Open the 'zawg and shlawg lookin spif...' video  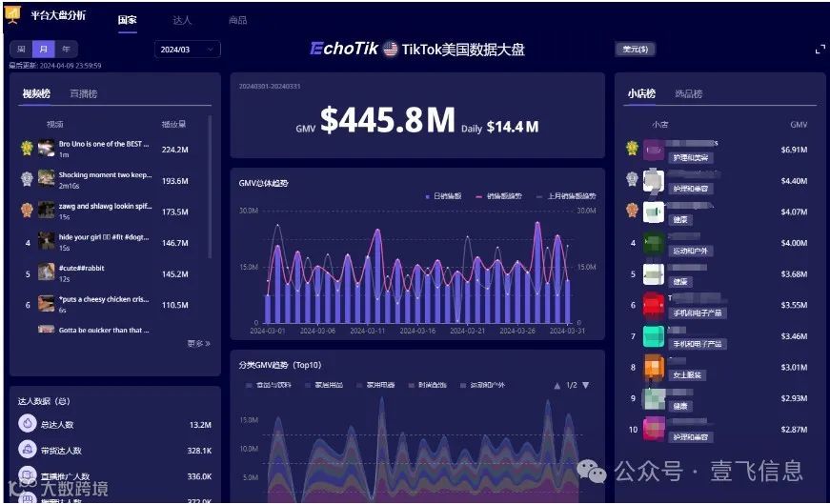pyautogui.click(x=106, y=206)
